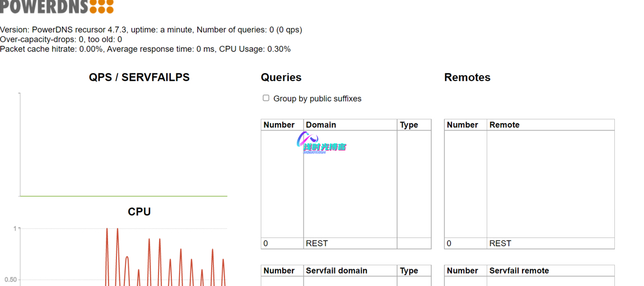The height and width of the screenshot is (286, 644).
Task: Click the Domain column header
Action: [x=321, y=125]
